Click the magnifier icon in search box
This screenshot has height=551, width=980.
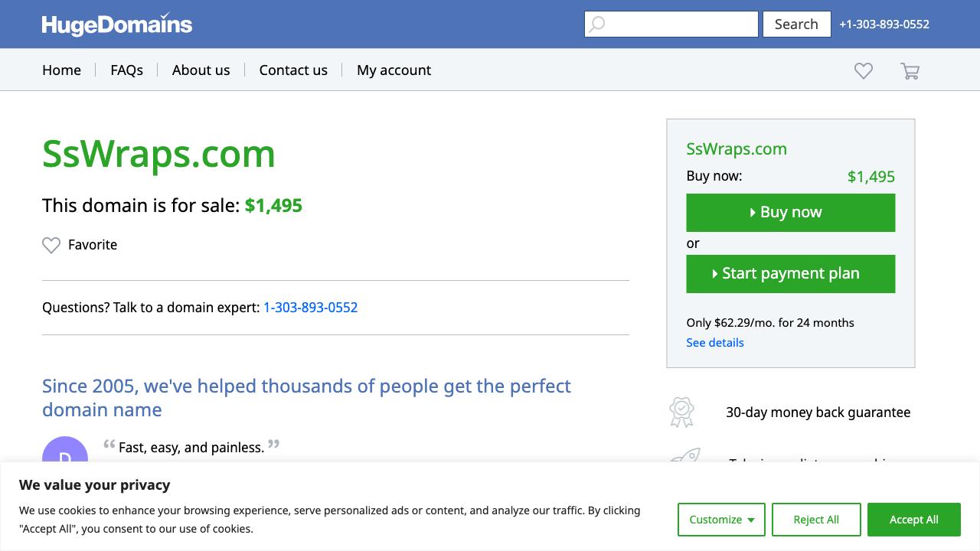point(597,24)
